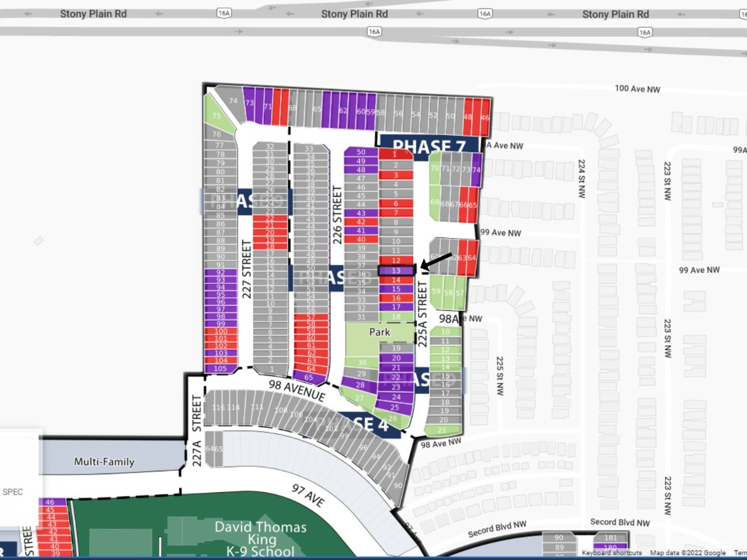This screenshot has height=560, width=747.
Task: Click green lot 26 near Phase 4 label
Action: (393, 418)
